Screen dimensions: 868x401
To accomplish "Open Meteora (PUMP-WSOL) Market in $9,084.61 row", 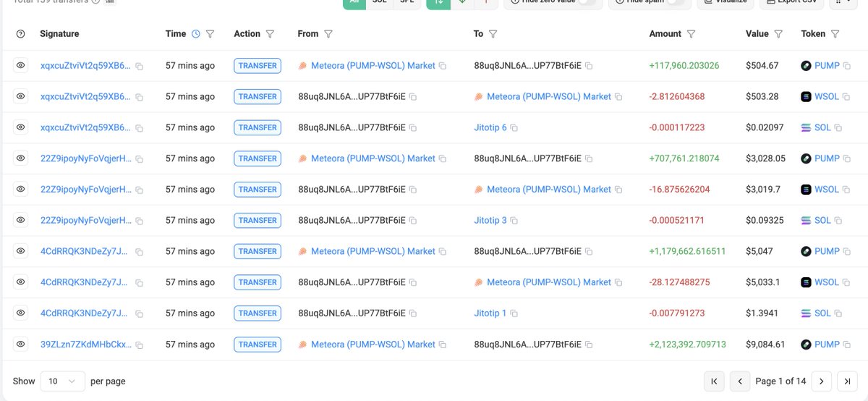I will click(x=373, y=345).
